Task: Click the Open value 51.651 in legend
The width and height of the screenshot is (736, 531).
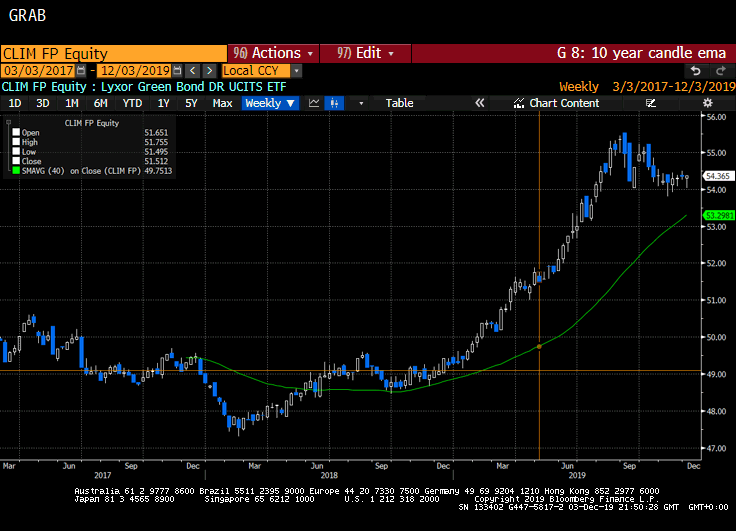Action: point(156,133)
